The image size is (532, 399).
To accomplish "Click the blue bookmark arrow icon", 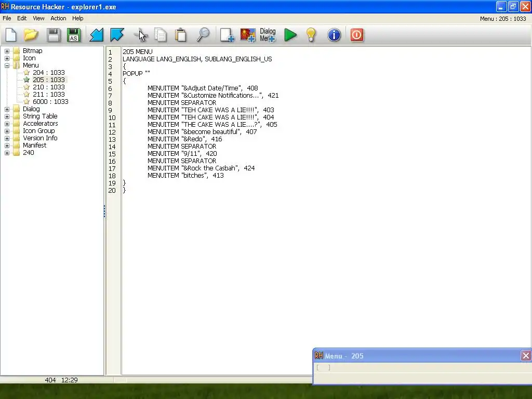I will 117,35.
